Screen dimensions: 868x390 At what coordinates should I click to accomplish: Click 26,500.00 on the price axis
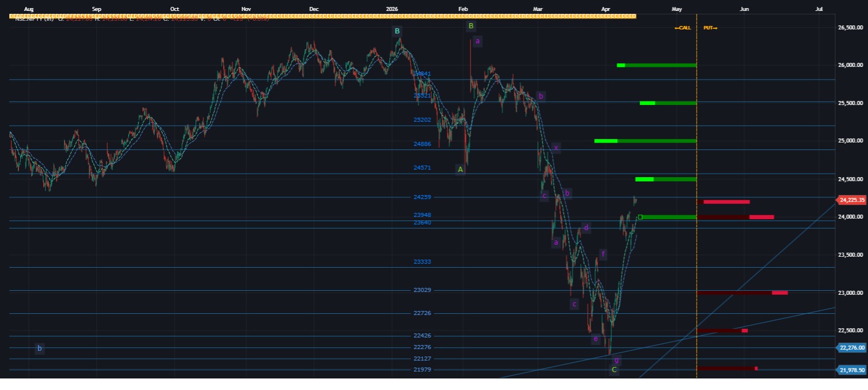pyautogui.click(x=851, y=27)
